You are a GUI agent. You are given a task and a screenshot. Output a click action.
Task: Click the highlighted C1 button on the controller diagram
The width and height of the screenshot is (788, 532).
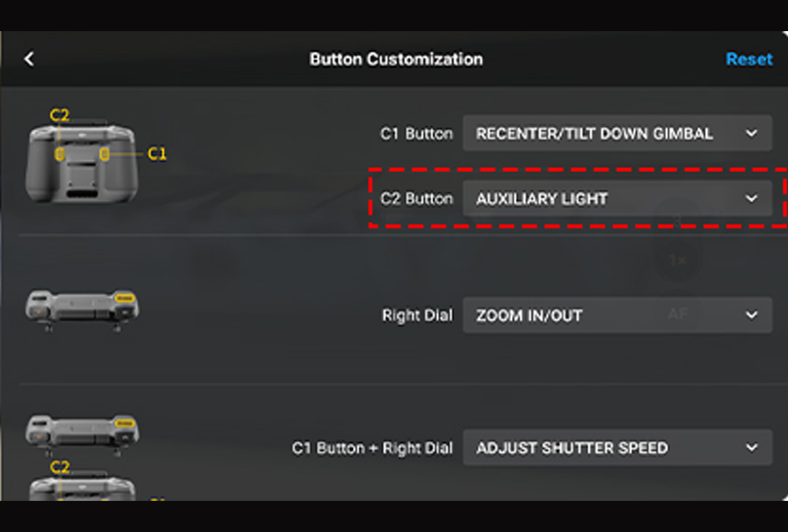[104, 154]
